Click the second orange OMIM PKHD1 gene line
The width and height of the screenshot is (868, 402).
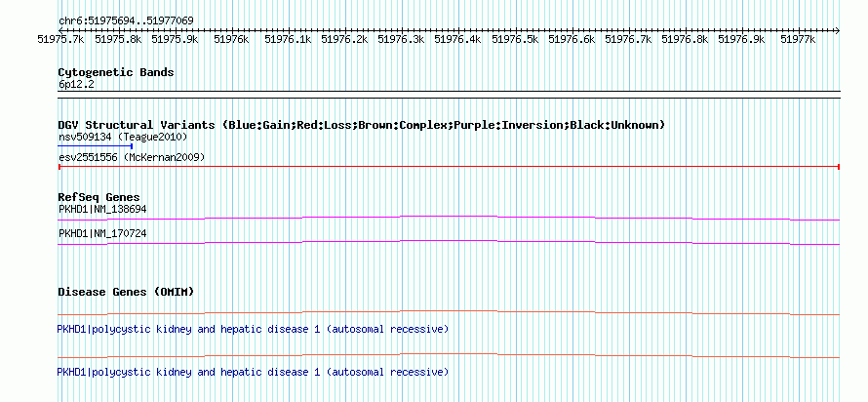pyautogui.click(x=449, y=356)
